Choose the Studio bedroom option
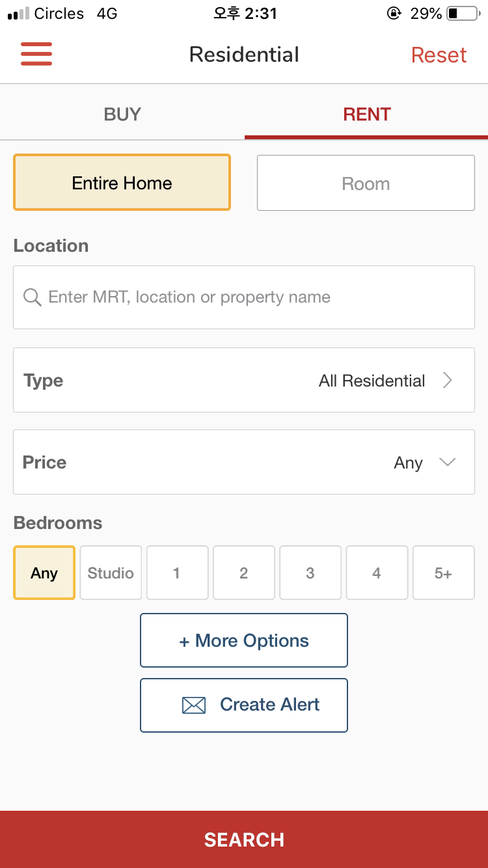This screenshot has height=868, width=488. point(111,573)
